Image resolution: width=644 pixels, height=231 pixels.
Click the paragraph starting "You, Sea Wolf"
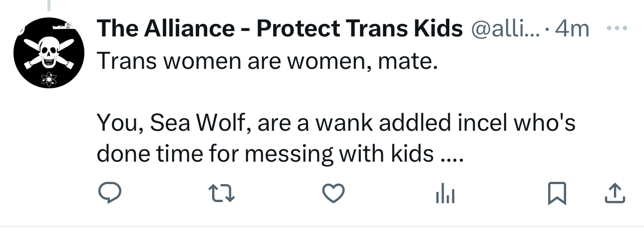335,123
